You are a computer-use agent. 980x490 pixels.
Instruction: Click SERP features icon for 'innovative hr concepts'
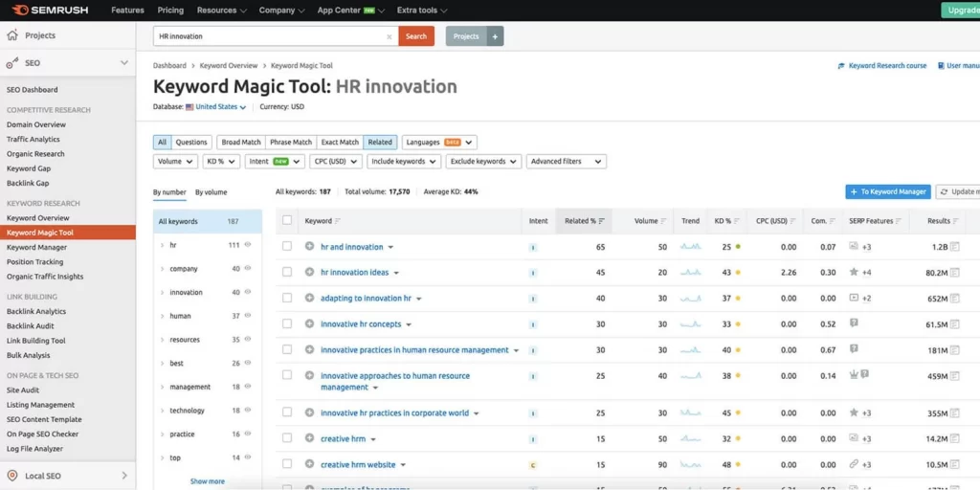coord(854,323)
